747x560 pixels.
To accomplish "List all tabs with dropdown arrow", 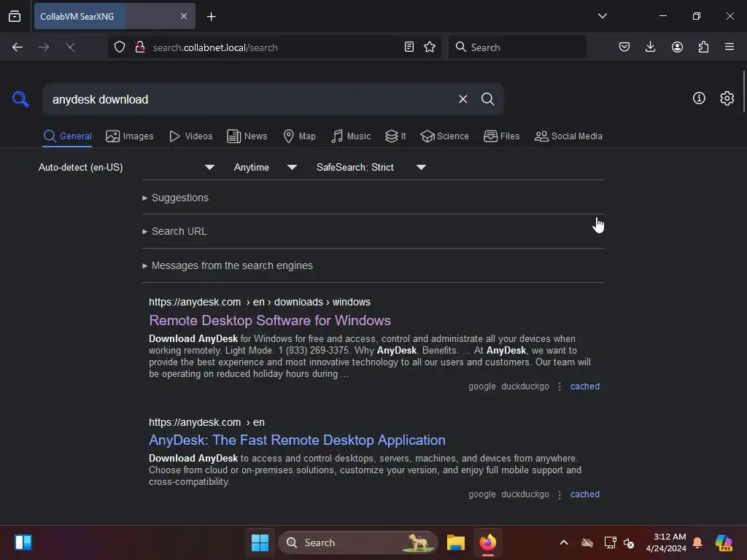I will (x=602, y=16).
